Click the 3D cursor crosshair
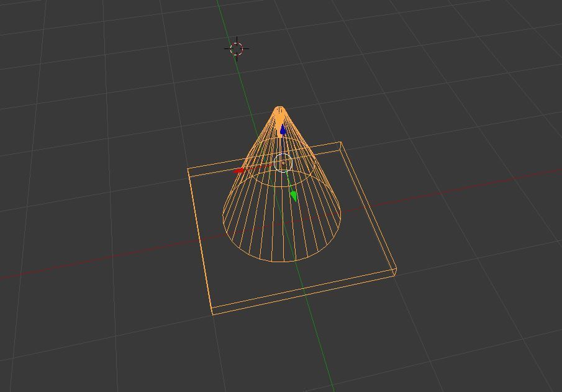This screenshot has height=392, width=562. 237,48
